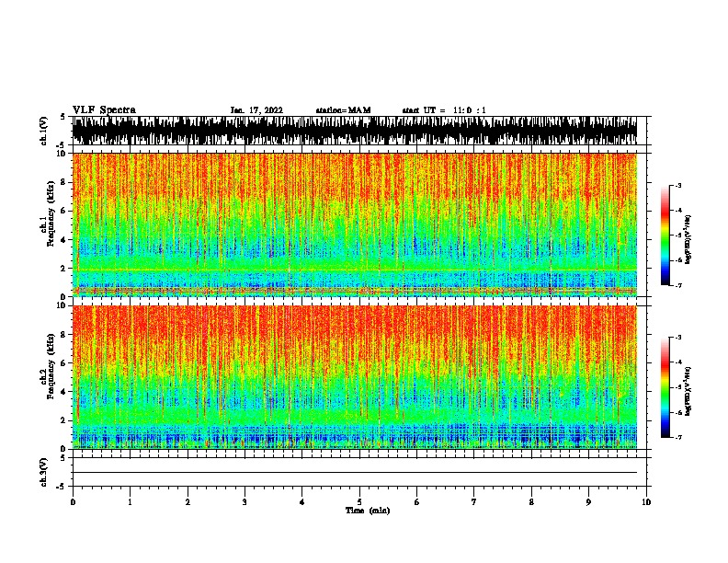This screenshot has width=728, height=563.
Task: Click the 6 tick on time axis
Action: point(417,502)
